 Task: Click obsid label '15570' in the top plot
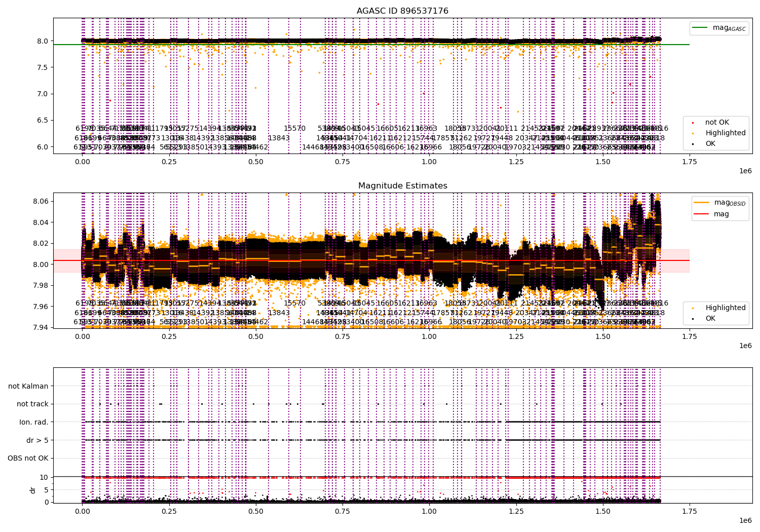(x=295, y=129)
